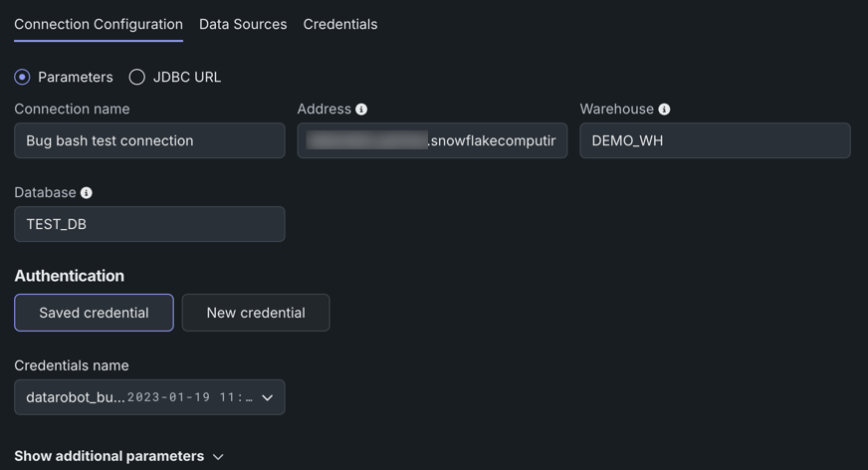Click the Authentication section heading
Screen dimensions: 868x470
pos(70,276)
